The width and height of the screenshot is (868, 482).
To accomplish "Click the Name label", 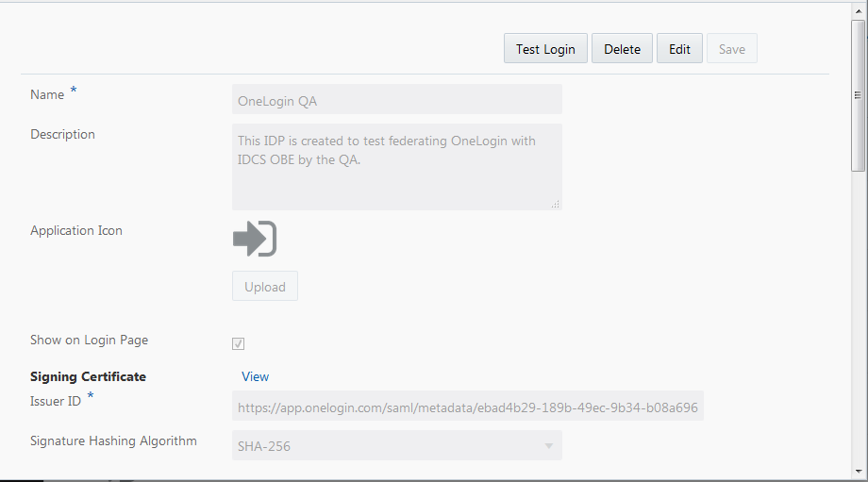I will [47, 94].
